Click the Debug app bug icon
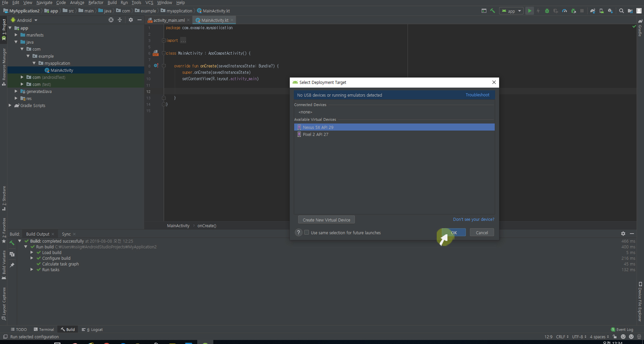 [547, 11]
